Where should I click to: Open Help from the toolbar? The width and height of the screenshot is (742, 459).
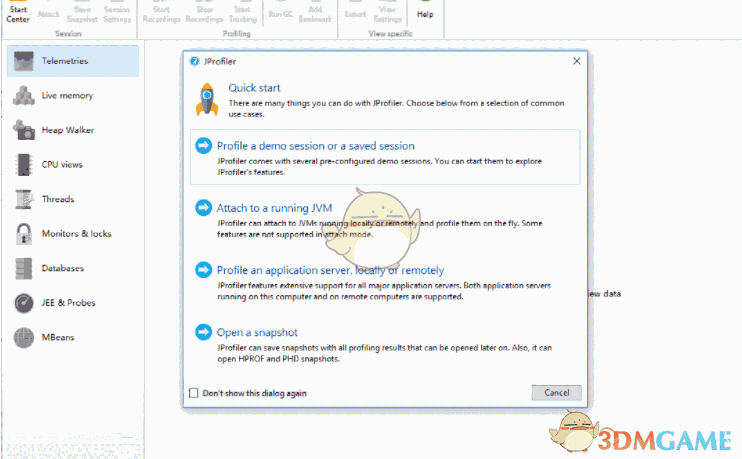tap(425, 13)
